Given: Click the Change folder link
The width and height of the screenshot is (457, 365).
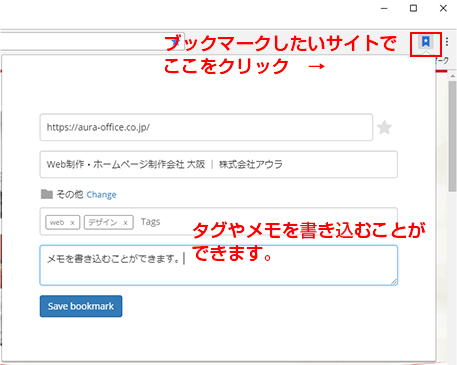Looking at the screenshot, I should [x=101, y=195].
